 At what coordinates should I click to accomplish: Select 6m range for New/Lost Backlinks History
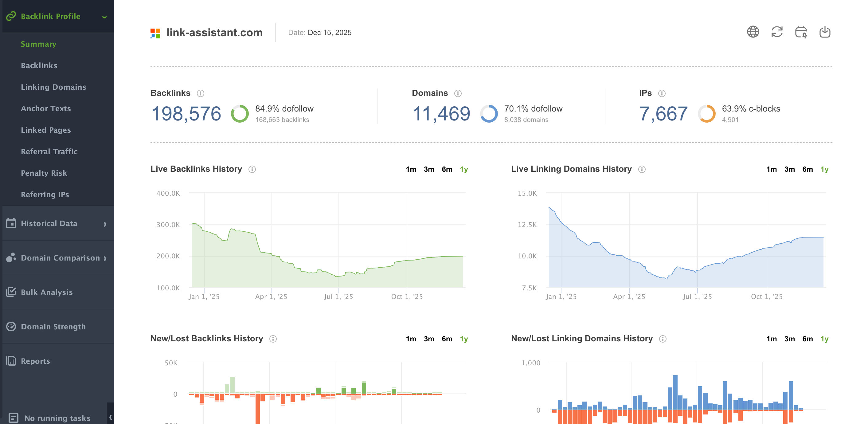point(447,339)
